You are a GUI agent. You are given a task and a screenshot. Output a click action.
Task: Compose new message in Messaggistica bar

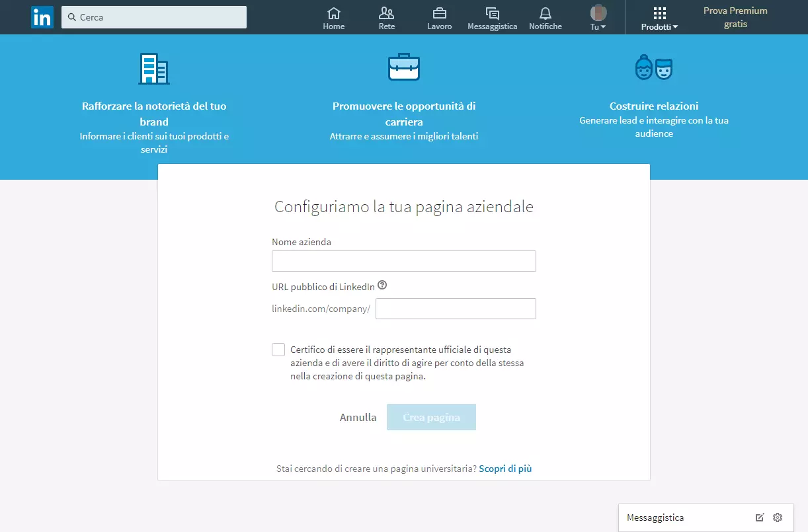point(760,517)
